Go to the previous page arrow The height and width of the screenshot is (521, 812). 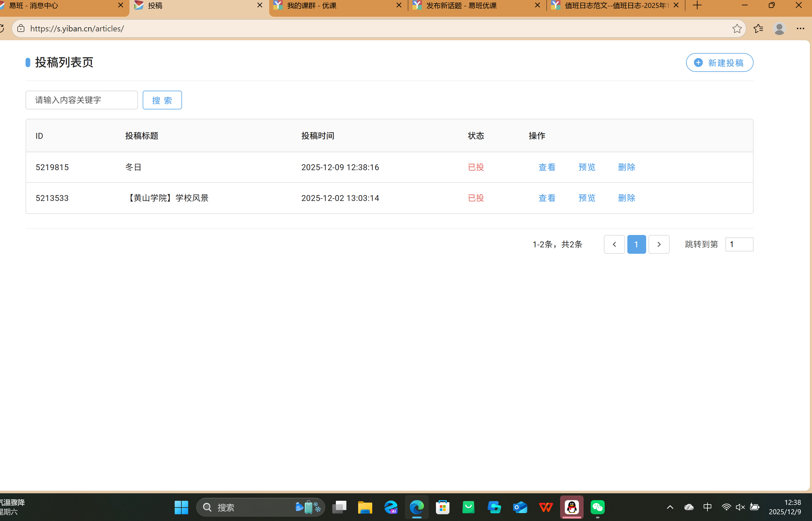614,244
